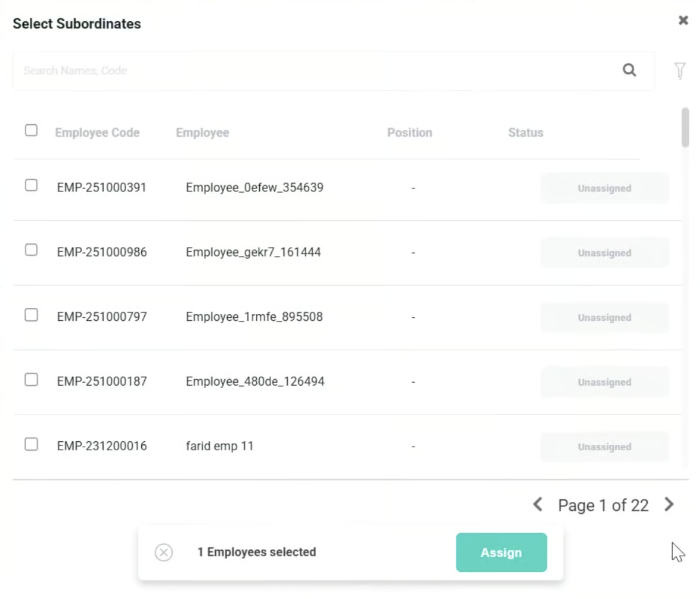
Task: Go to the next page arrow
Action: [x=669, y=504]
